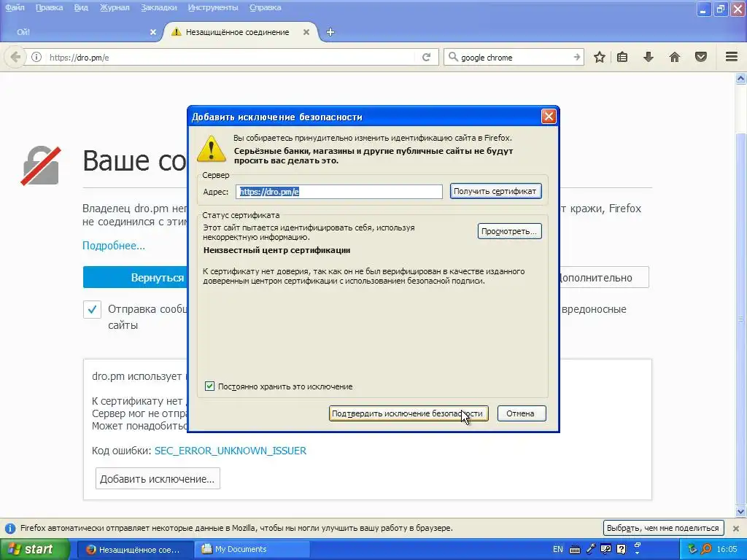Open the Справка menu

point(266,7)
